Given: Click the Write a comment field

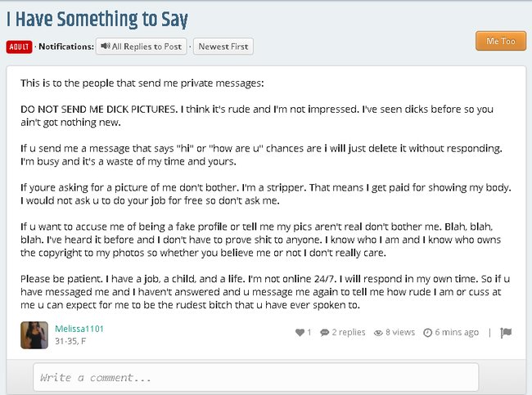Looking at the screenshot, I should (x=256, y=377).
